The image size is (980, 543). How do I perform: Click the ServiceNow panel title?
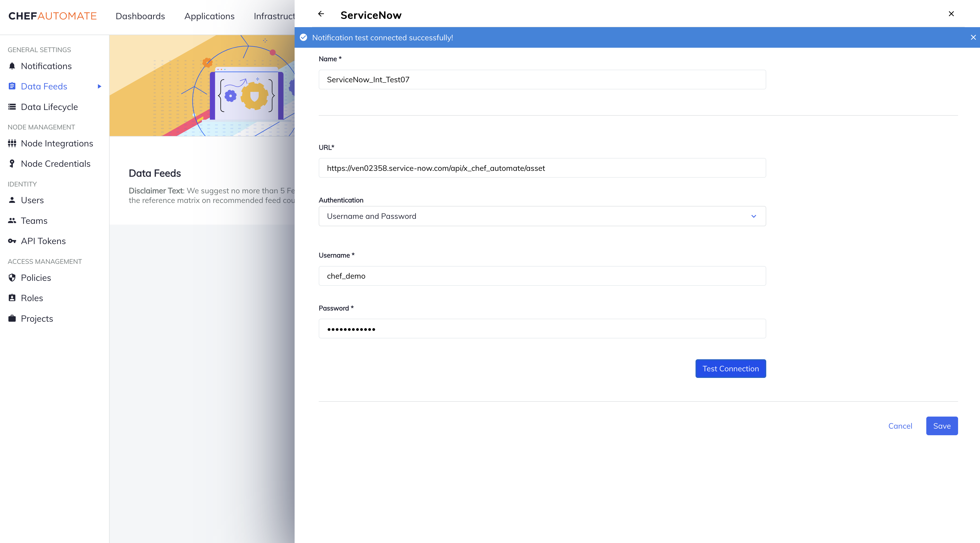371,15
